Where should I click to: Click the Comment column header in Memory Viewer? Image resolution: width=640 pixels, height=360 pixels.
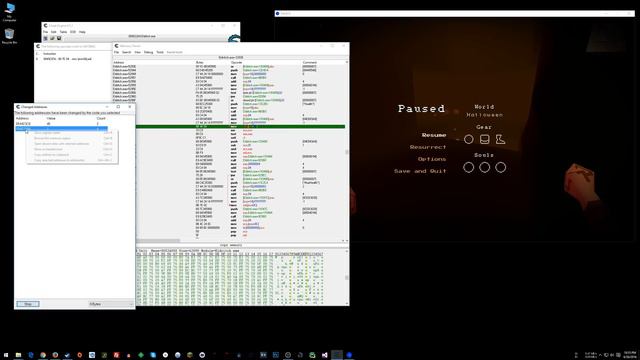[309, 62]
